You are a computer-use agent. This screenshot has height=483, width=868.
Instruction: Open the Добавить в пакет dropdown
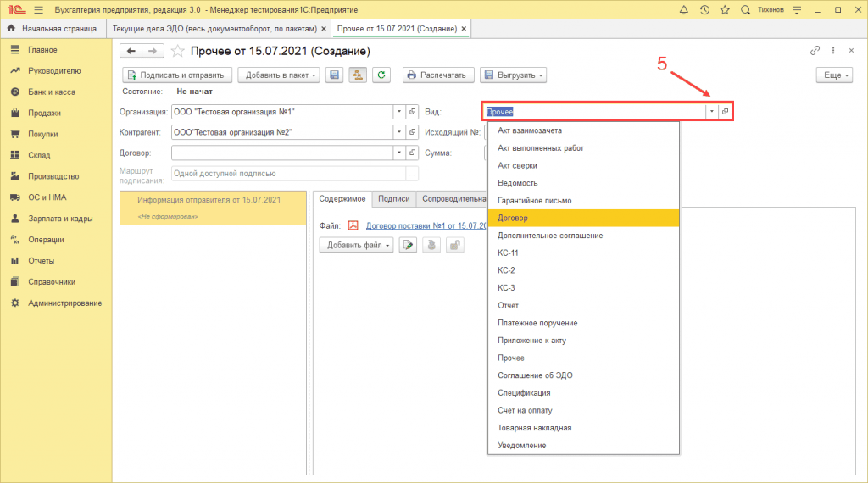[278, 75]
